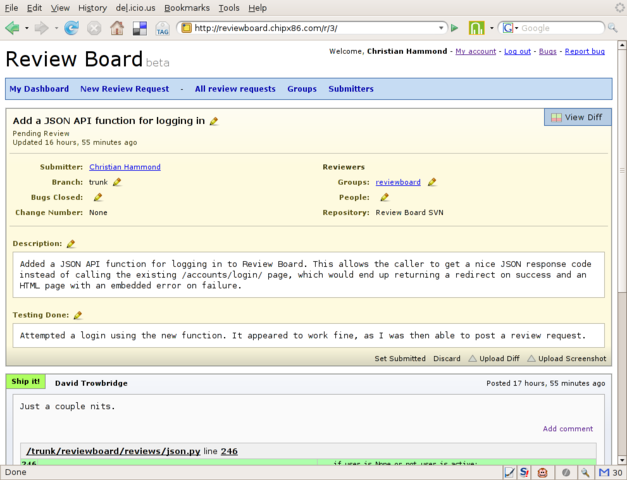Screen dimensions: 627x480
Task: Open the My account link
Action: tap(475, 51)
